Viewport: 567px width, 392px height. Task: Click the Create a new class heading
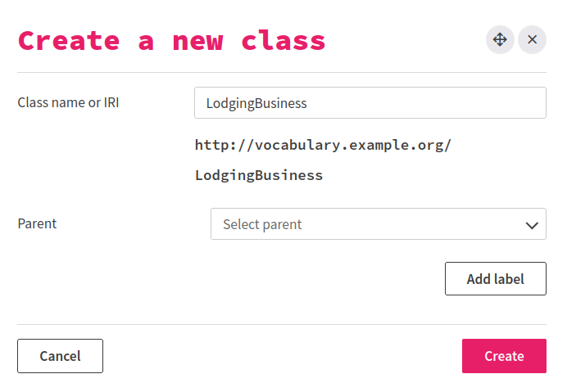click(x=172, y=41)
